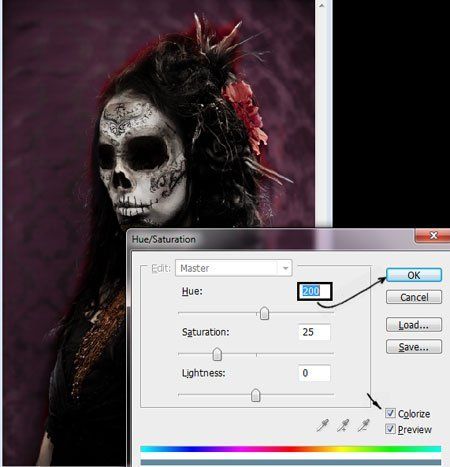Toggle the Preview checkbox

tap(390, 429)
